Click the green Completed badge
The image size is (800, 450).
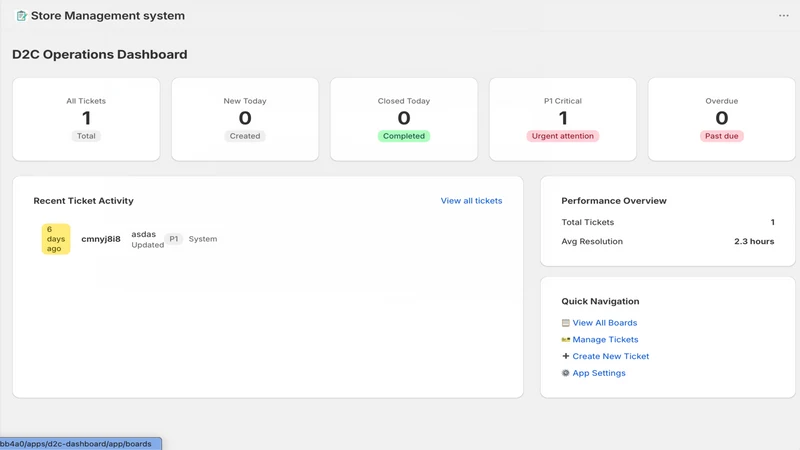404,136
